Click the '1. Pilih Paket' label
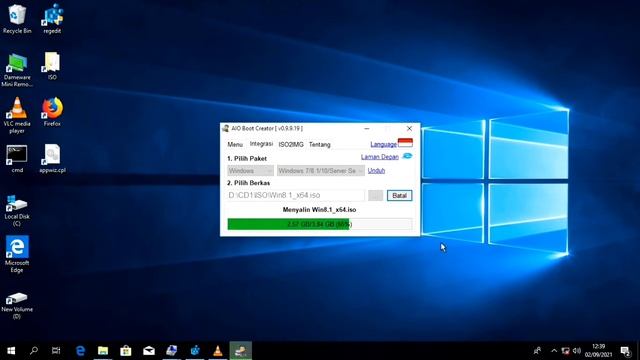Screen dimensions: 640x360 [247, 158]
